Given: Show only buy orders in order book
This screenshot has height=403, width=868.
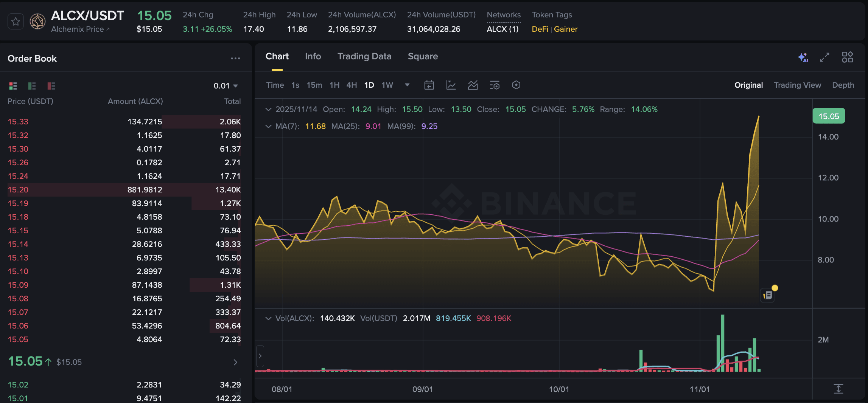Looking at the screenshot, I should tap(32, 86).
